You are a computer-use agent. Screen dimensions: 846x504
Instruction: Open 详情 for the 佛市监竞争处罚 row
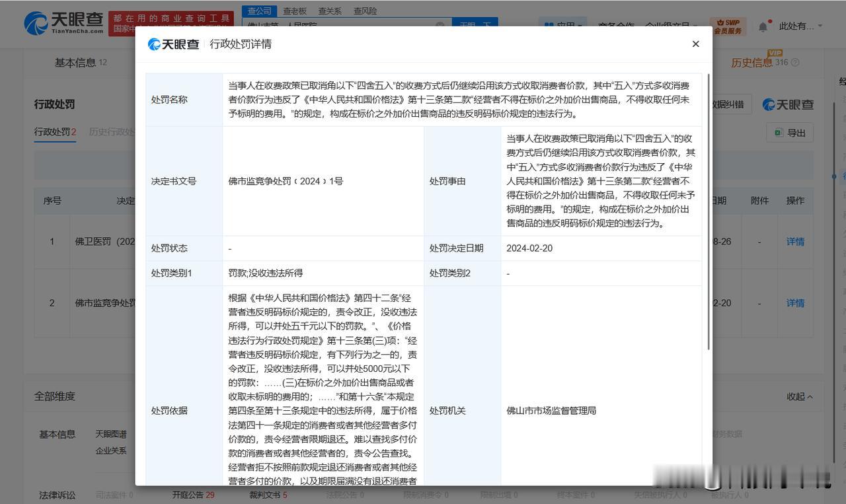795,303
